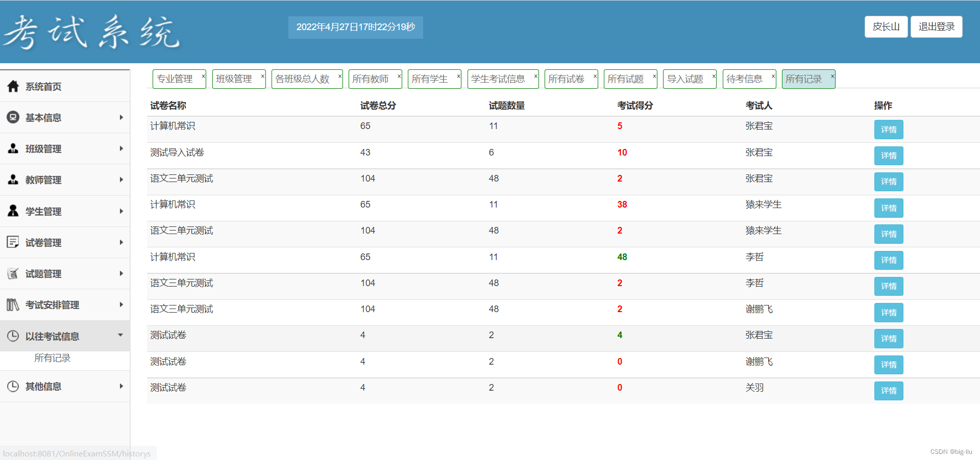Close the 所有试卷 tab
The width and height of the screenshot is (980, 460).
(x=595, y=76)
